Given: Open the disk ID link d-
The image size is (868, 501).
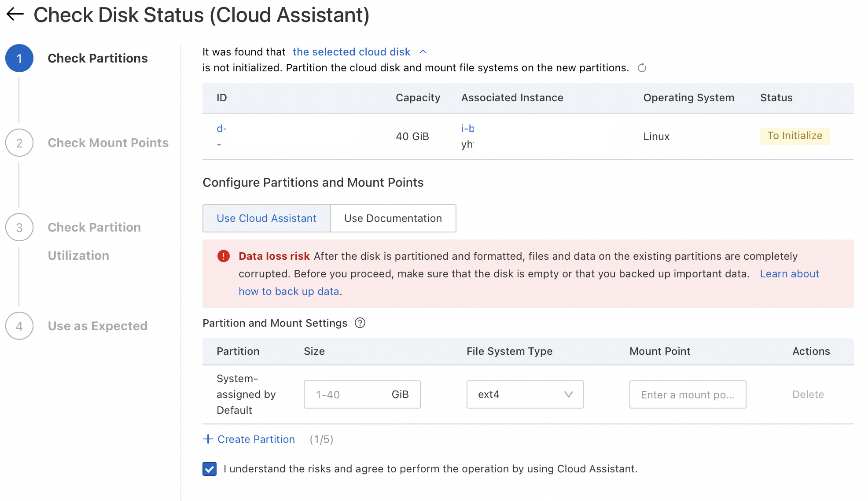Looking at the screenshot, I should coord(221,129).
